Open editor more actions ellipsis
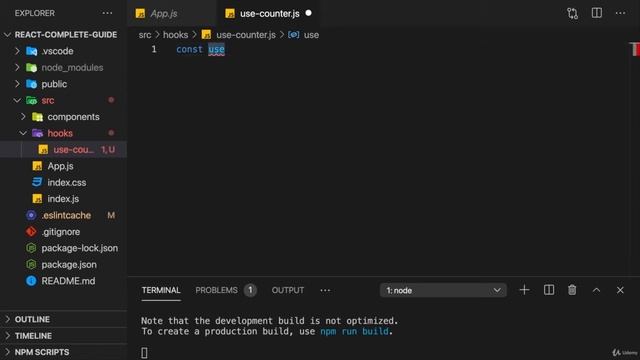Screen dimensions: 640x360 (x=620, y=13)
